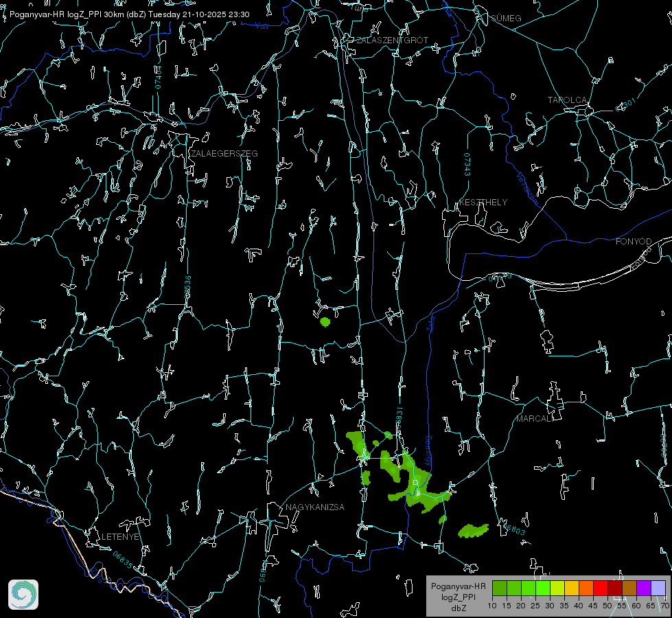Click the logZ_PPI legend label

tap(459, 597)
